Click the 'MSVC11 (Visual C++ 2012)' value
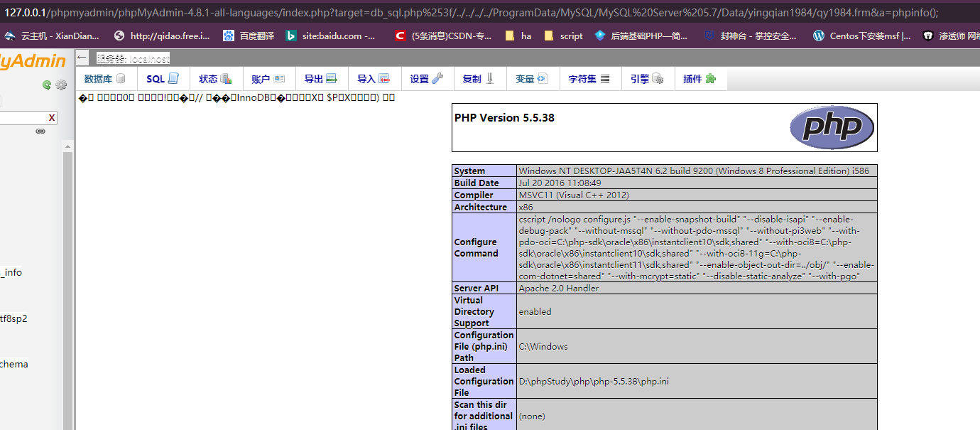 (x=574, y=195)
